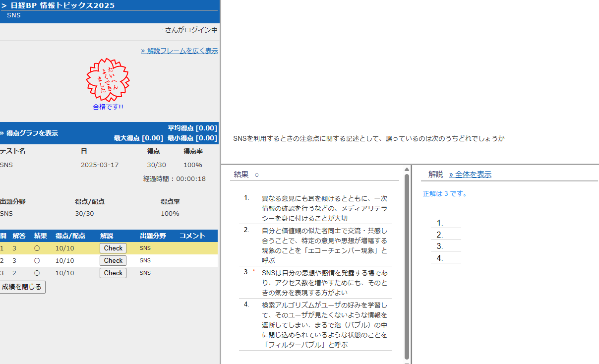Click the 解説 column header in results table
Image resolution: width=599 pixels, height=364 pixels.
(x=107, y=236)
